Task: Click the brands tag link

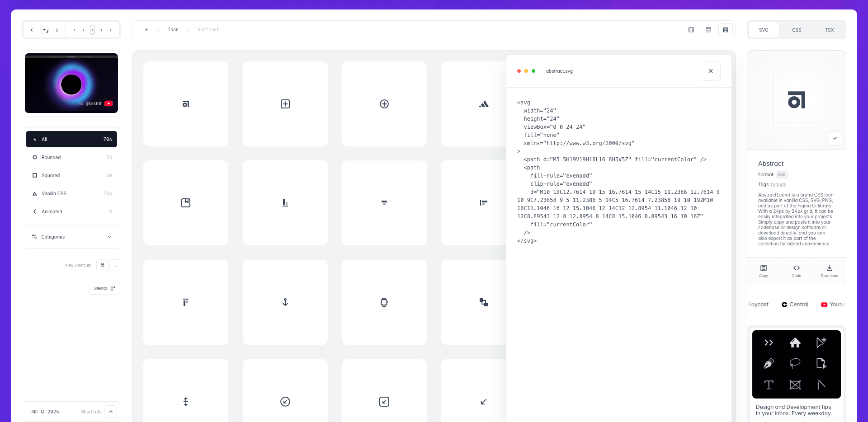Action: [778, 185]
